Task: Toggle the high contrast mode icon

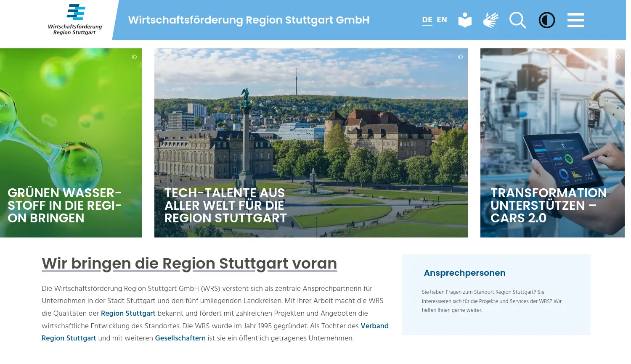Action: [546, 20]
